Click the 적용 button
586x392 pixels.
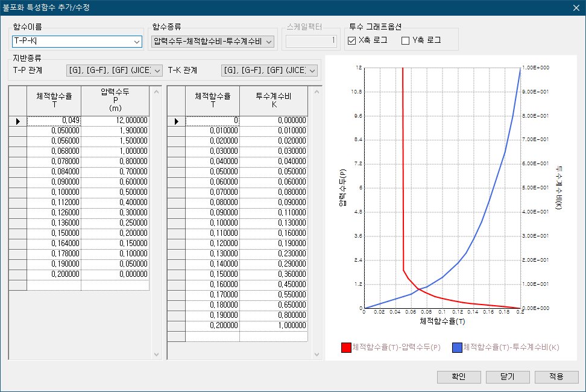(556, 377)
